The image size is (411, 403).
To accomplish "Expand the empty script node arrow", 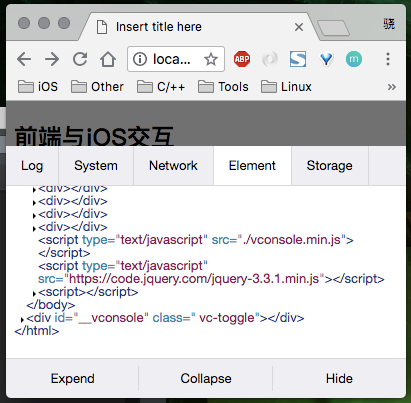I will click(x=34, y=294).
